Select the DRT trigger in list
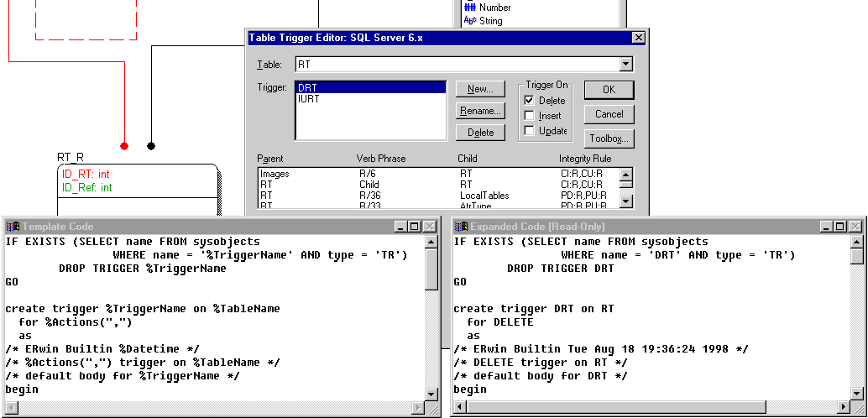The width and height of the screenshot is (868, 418). pos(371,87)
